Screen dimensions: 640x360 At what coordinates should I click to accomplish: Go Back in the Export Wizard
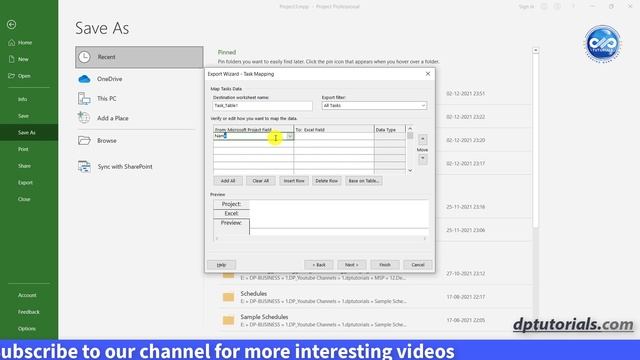(x=319, y=265)
